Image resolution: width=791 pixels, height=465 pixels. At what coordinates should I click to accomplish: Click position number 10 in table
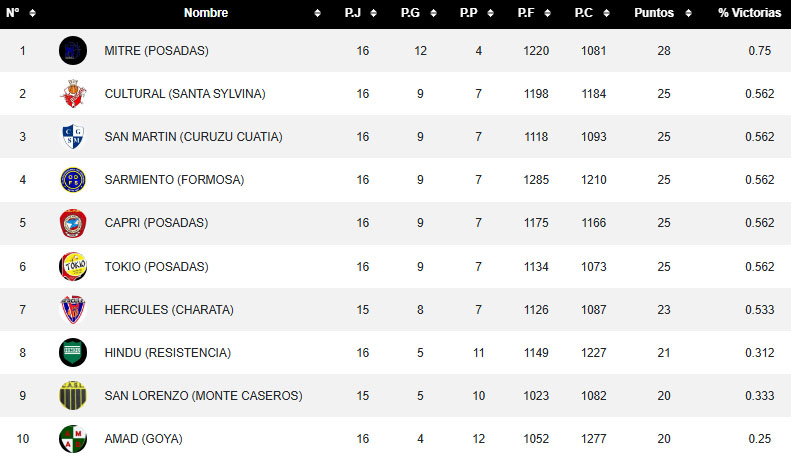coord(22,439)
